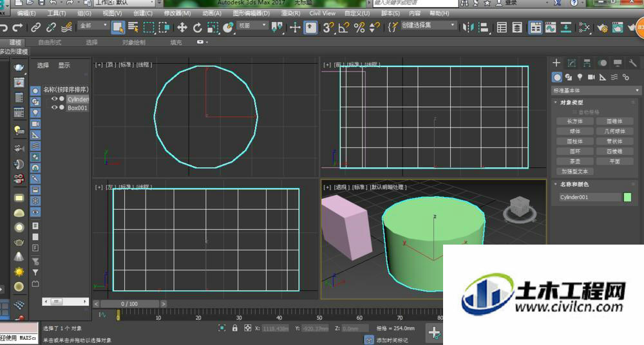Viewport: 644px width, 345px height.
Task: Toggle the 3D Snaps button
Action: point(328,28)
